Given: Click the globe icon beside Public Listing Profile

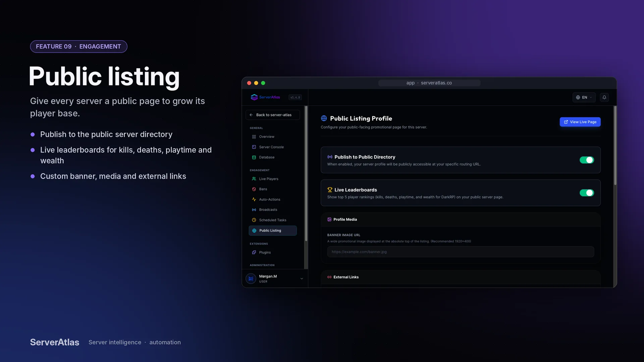Looking at the screenshot, I should (324, 118).
